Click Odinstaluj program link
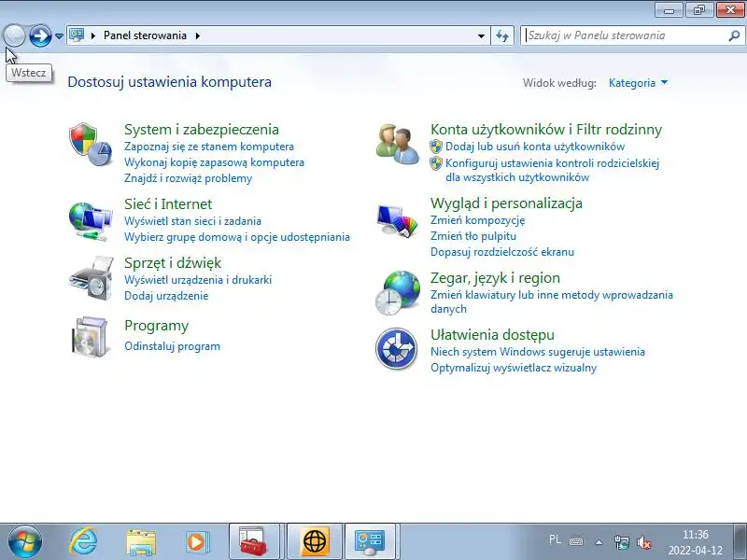Image resolution: width=747 pixels, height=560 pixels. click(173, 346)
